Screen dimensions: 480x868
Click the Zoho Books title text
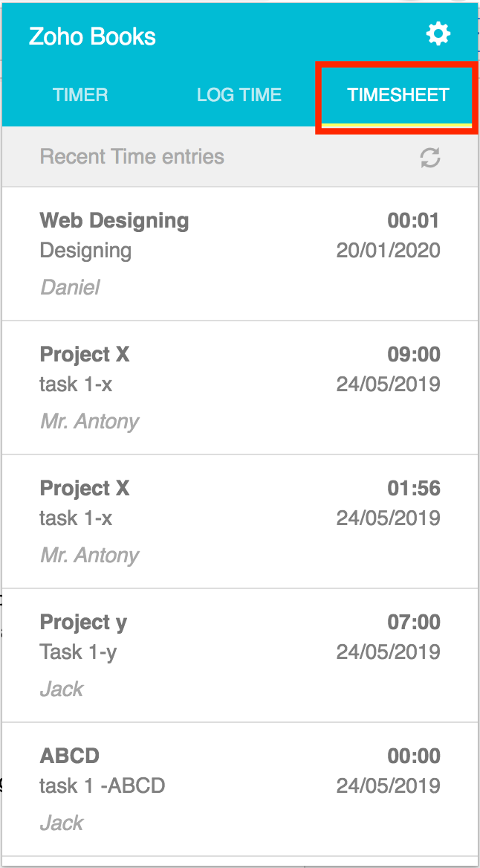92,36
